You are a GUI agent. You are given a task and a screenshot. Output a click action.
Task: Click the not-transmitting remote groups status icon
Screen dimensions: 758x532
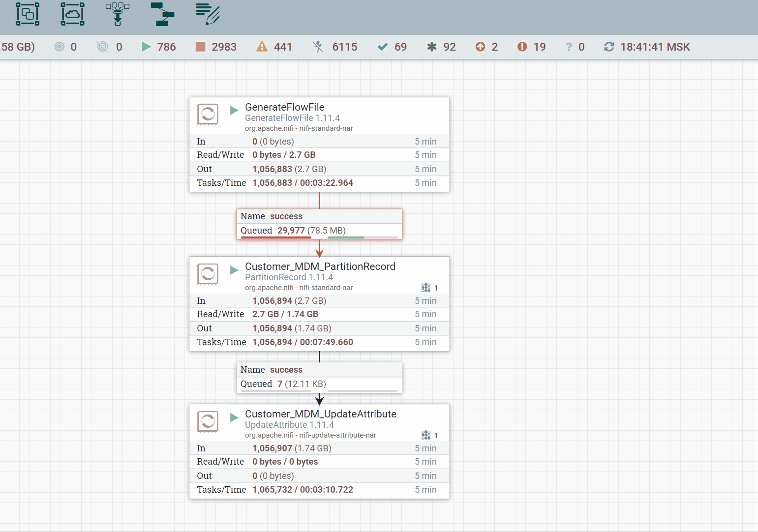[102, 47]
